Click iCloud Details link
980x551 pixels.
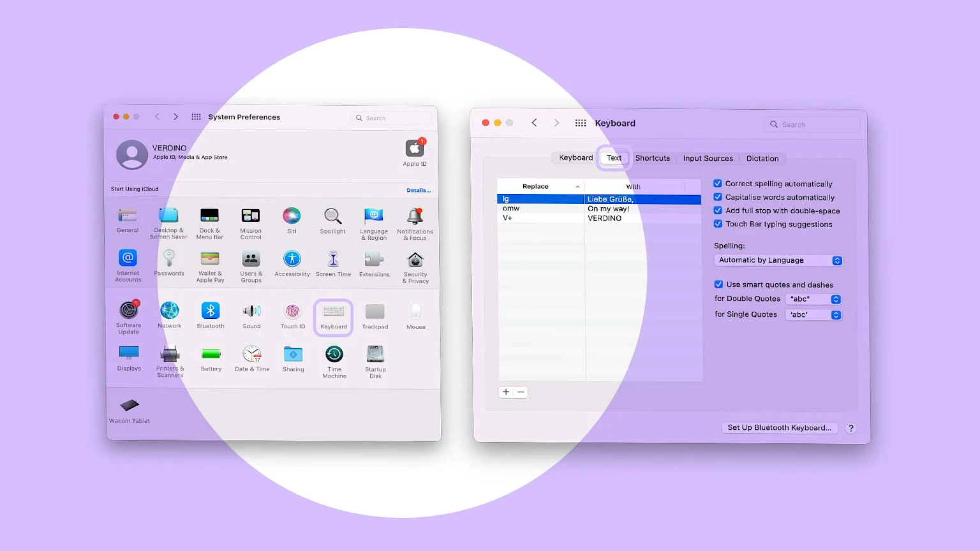coord(419,190)
